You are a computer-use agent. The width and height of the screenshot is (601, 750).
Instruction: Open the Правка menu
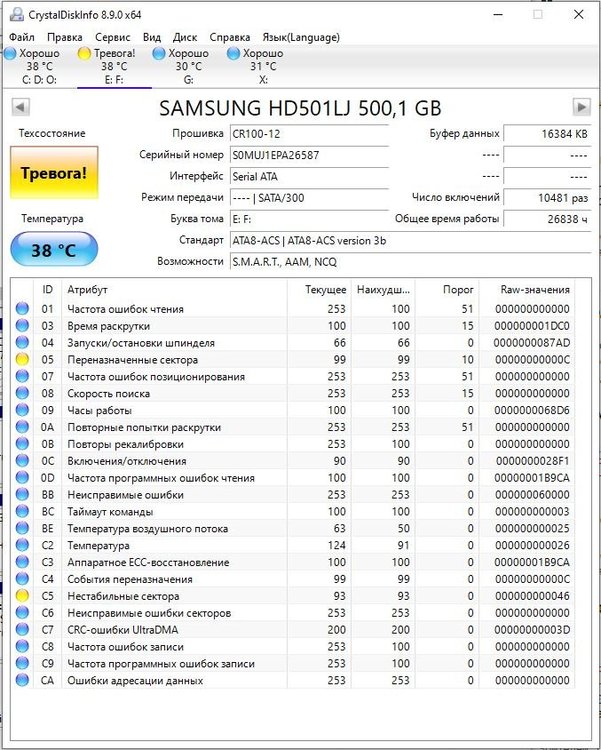coord(65,37)
